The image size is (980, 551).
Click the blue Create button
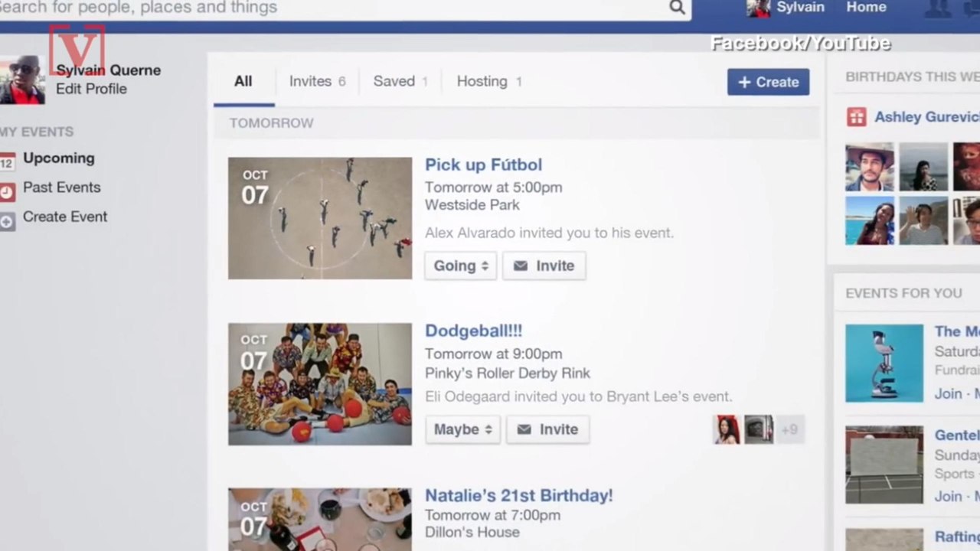pyautogui.click(x=768, y=82)
